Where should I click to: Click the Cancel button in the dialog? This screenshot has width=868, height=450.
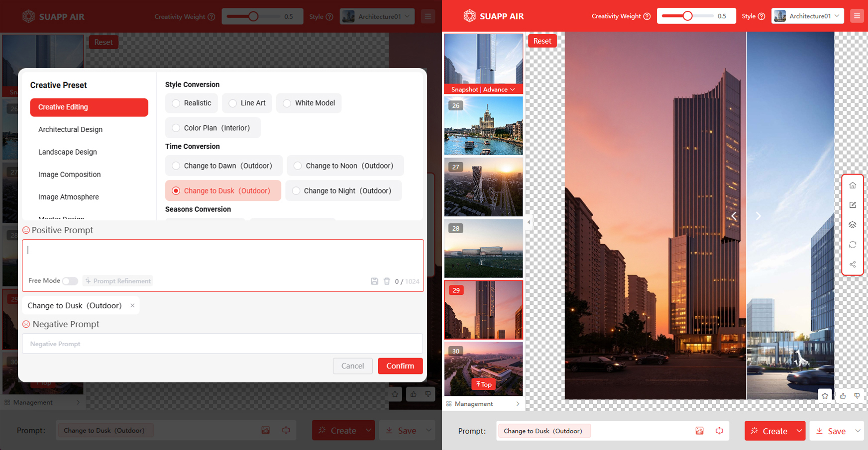[352, 366]
